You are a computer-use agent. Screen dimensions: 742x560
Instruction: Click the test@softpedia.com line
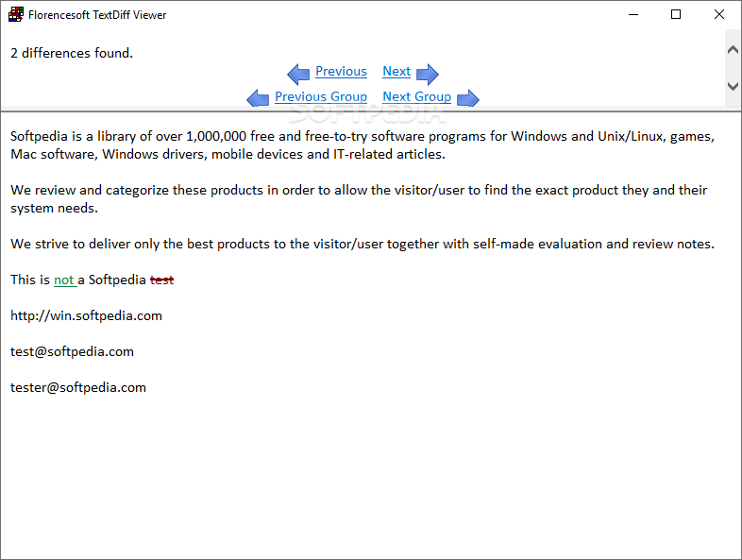(72, 351)
